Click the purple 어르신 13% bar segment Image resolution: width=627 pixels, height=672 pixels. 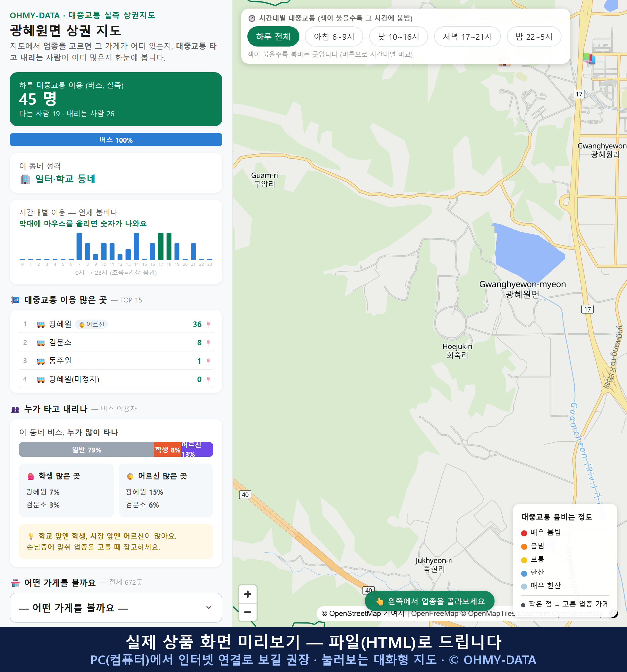click(197, 449)
